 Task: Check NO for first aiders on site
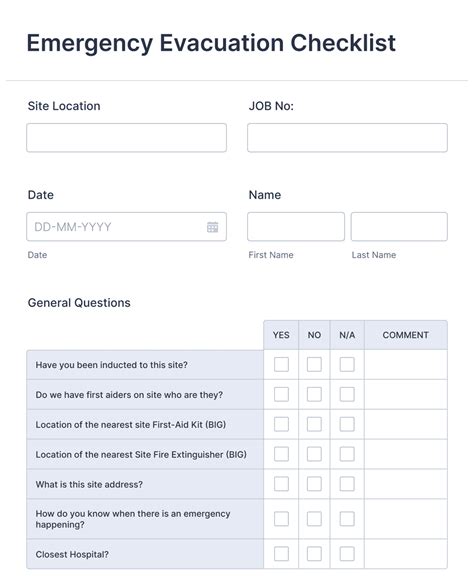tap(314, 394)
